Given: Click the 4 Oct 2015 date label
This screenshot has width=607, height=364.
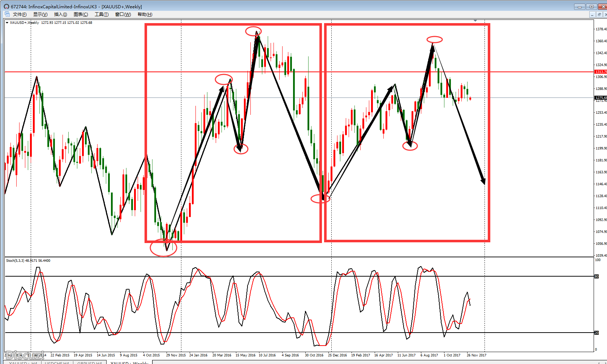Looking at the screenshot, I should click(151, 355).
